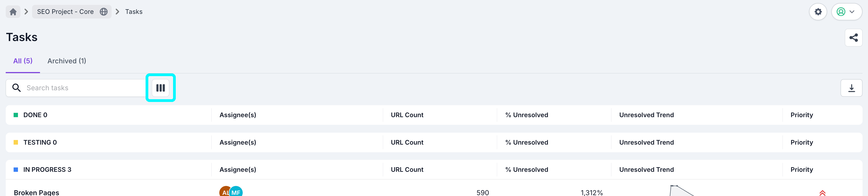868x196 pixels.
Task: Switch to the Archived (1) tab
Action: point(66,61)
